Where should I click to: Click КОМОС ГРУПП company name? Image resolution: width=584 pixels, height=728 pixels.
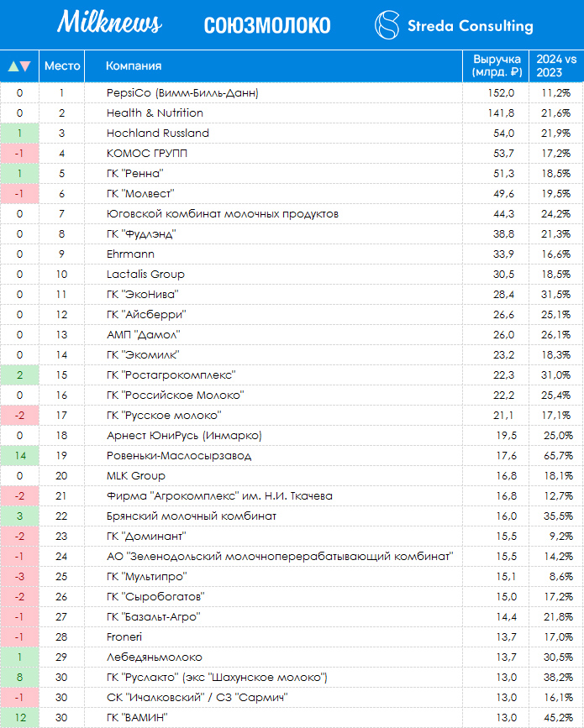click(147, 153)
